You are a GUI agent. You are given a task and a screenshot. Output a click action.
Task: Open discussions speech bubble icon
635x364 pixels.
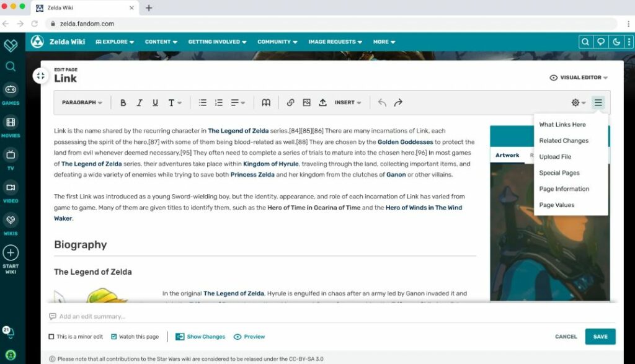pyautogui.click(x=600, y=42)
